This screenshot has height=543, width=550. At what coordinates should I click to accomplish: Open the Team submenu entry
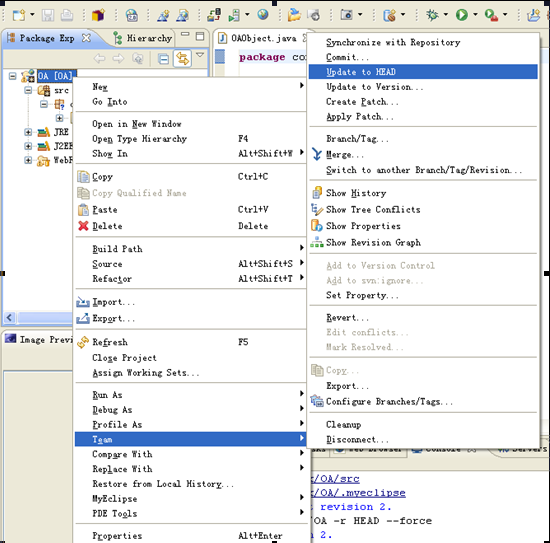[190, 439]
